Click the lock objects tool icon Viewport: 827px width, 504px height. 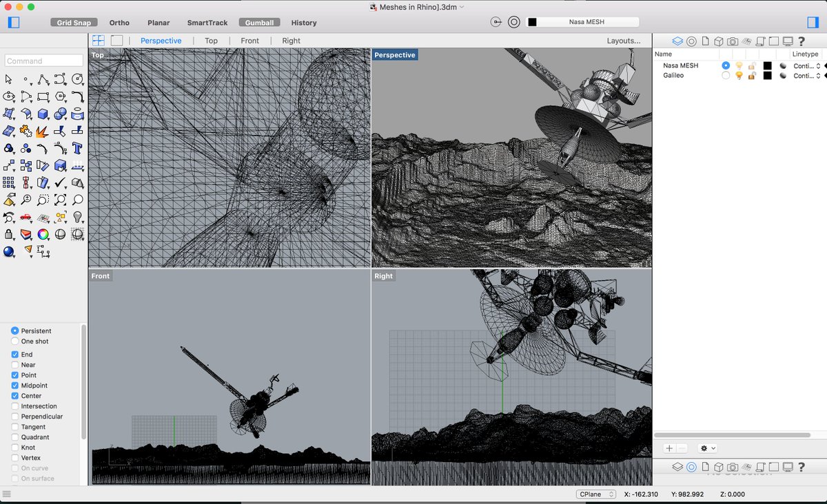pos(9,234)
